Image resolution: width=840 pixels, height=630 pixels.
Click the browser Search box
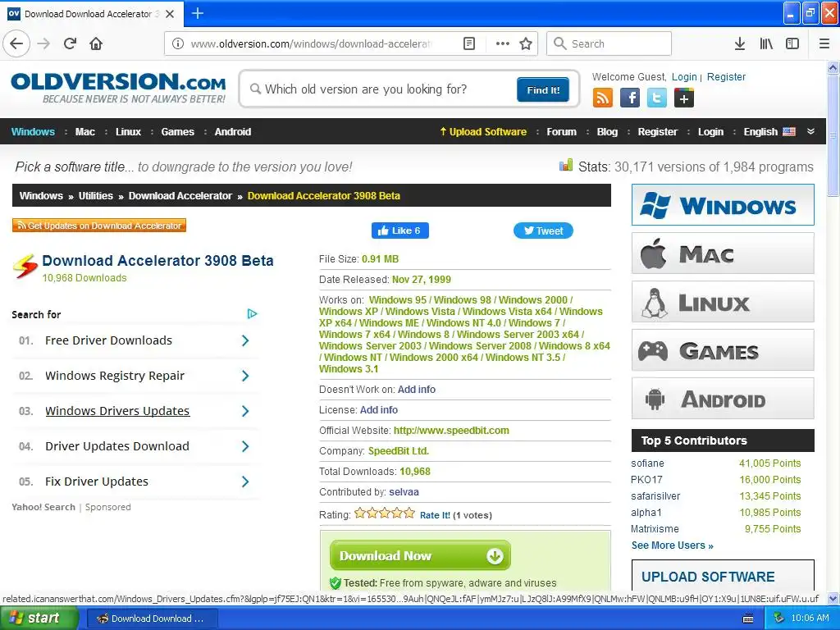(x=609, y=43)
